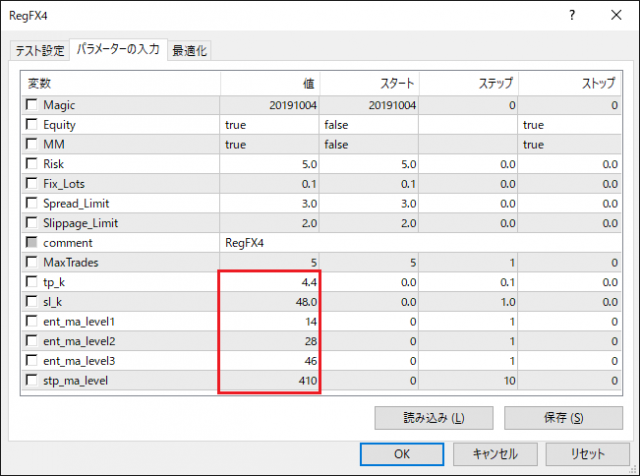Viewport: 640px width, 476px height.
Task: Check the tp_k row checkbox
Action: click(x=31, y=282)
